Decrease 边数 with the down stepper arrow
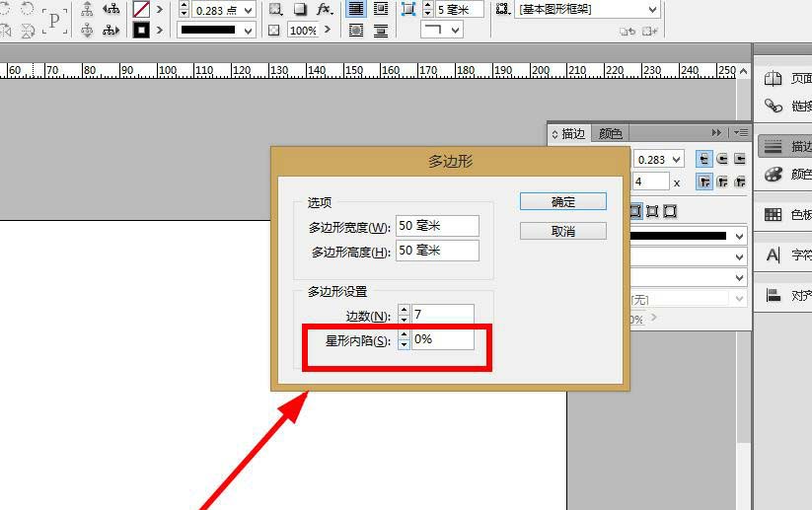 [x=404, y=319]
